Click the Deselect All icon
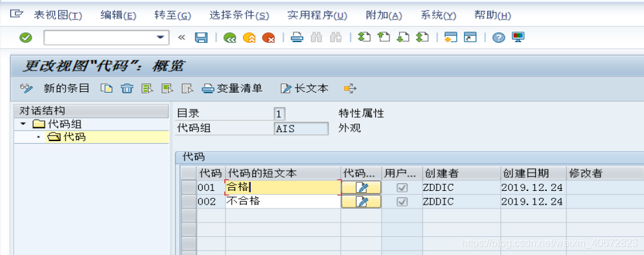644x255 pixels. click(187, 88)
